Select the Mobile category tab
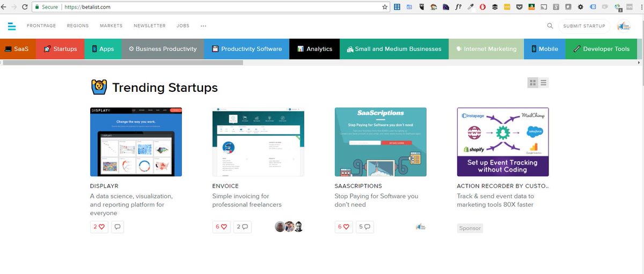644x274 pixels. coord(545,49)
